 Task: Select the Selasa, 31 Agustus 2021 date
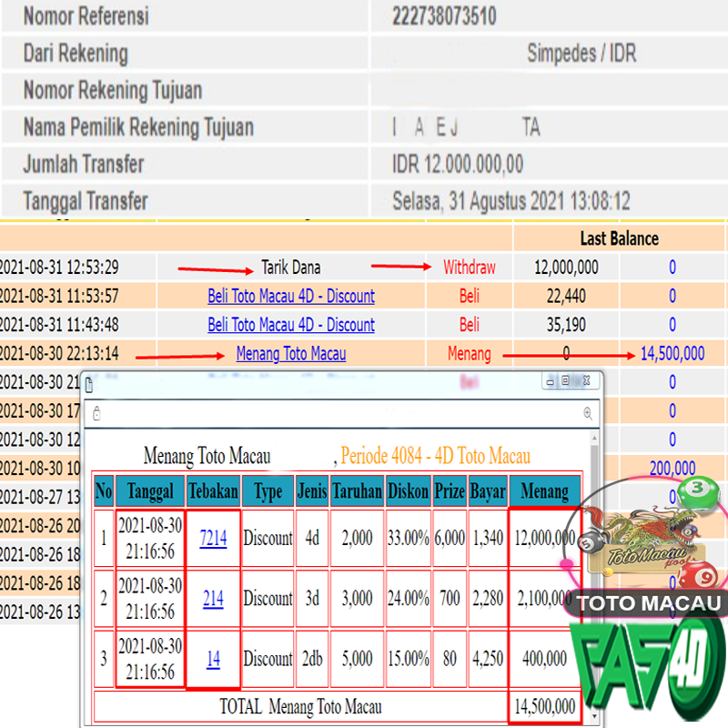coord(511,201)
